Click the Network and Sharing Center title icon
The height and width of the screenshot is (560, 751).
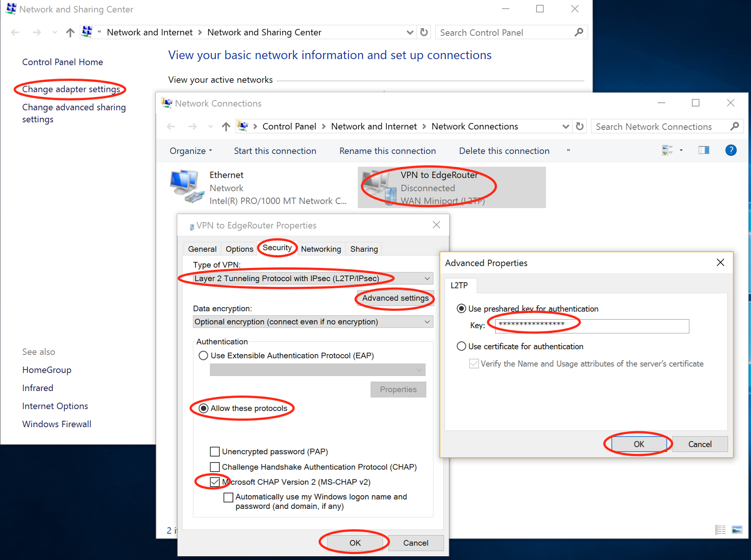click(11, 8)
